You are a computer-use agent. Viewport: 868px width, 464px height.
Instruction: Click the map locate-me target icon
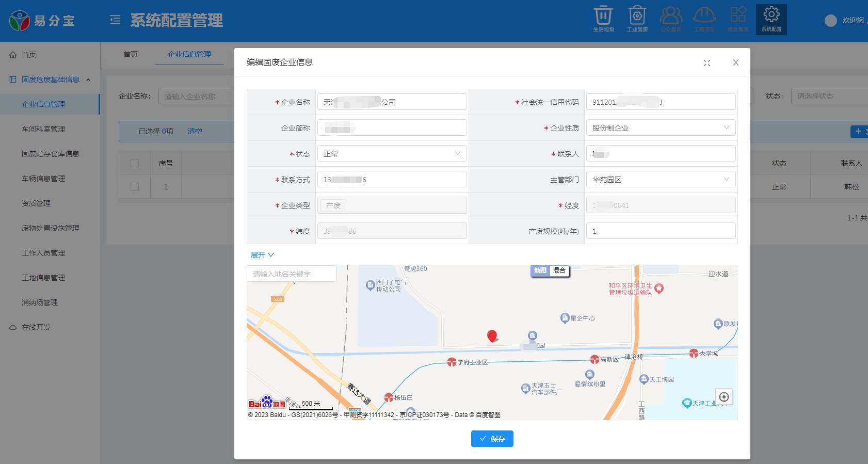tap(724, 396)
